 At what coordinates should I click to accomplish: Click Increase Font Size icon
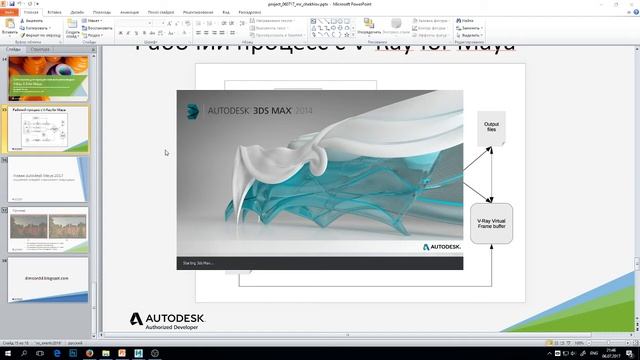pos(169,23)
